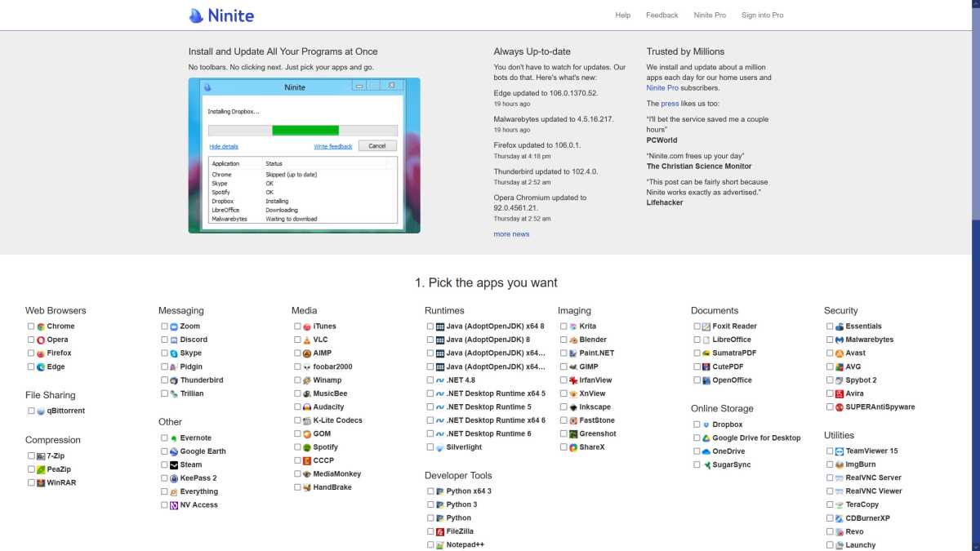Viewport: 980px width, 551px height.
Task: Click the TeamViewer 15 icon
Action: point(840,451)
